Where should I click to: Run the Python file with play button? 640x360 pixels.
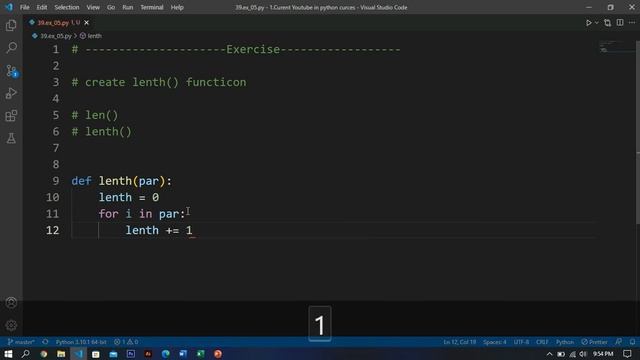[x=589, y=23]
